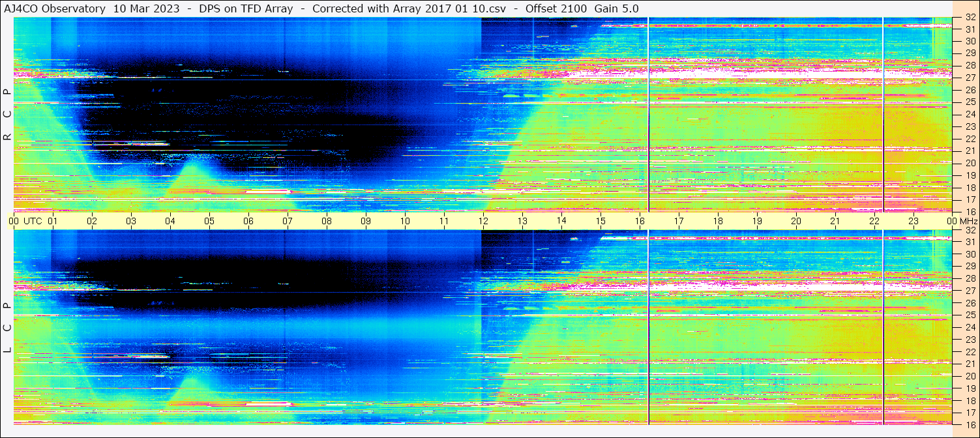
Task: Click the "L C P" polarization panel label
Action: 7,328
